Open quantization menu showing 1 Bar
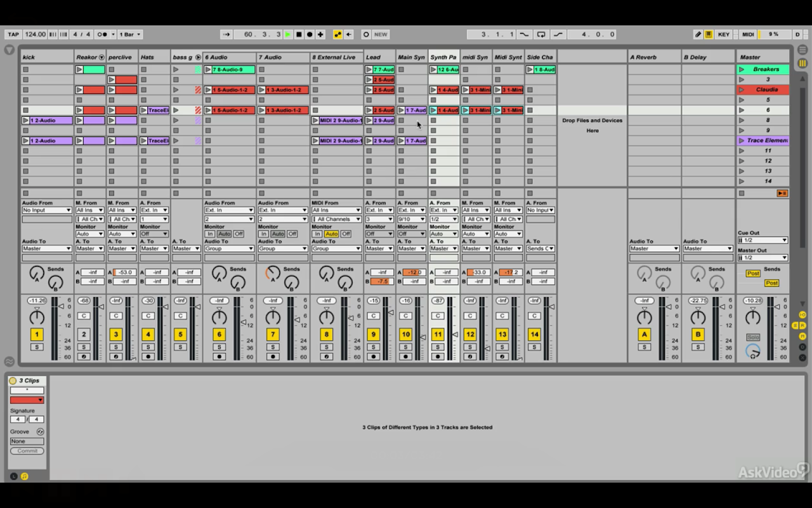 (130, 34)
